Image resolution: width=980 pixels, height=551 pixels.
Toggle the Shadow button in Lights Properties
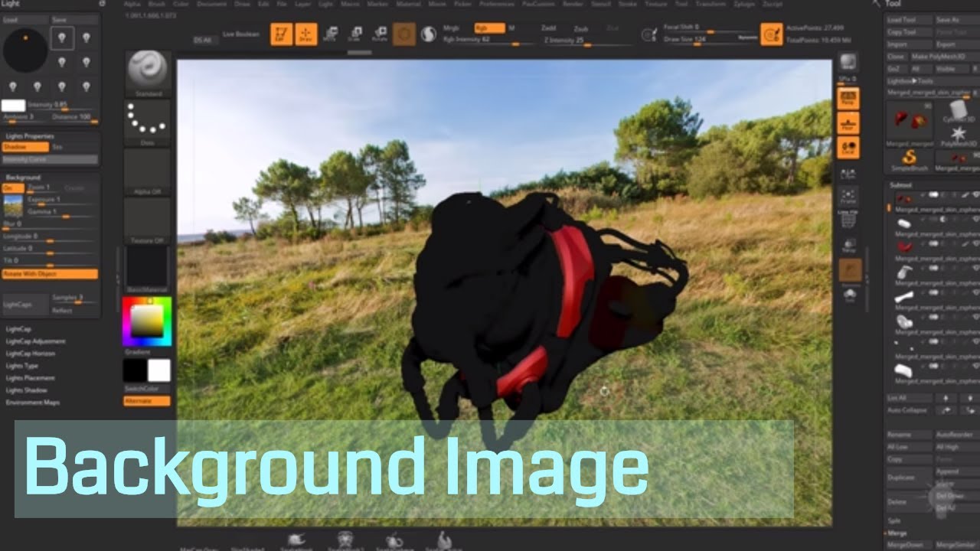tap(26, 147)
